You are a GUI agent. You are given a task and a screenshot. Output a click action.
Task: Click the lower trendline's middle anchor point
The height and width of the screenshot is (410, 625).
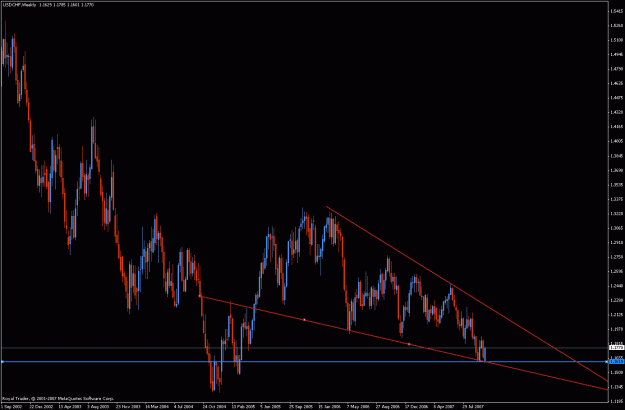tap(305, 320)
